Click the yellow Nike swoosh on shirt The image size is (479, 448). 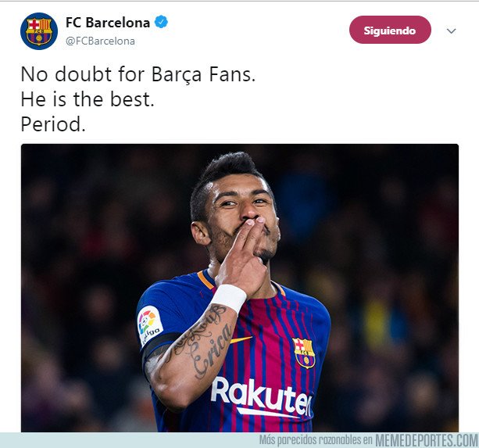(x=241, y=339)
